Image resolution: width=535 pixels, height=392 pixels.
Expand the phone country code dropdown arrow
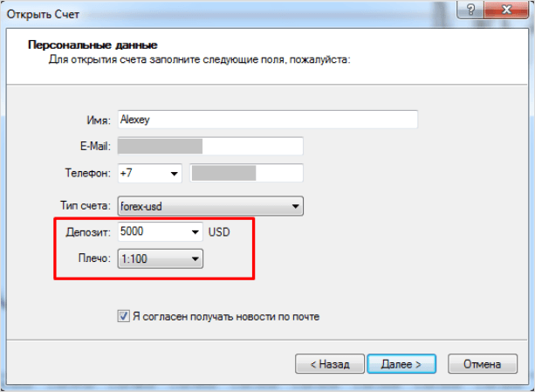click(174, 174)
